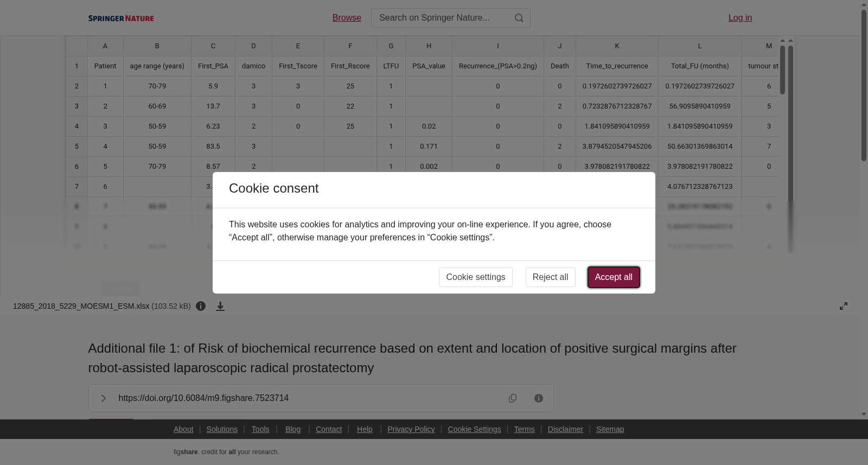Expand the DOI citation chevron
Image resolution: width=868 pixels, height=465 pixels.
103,398
